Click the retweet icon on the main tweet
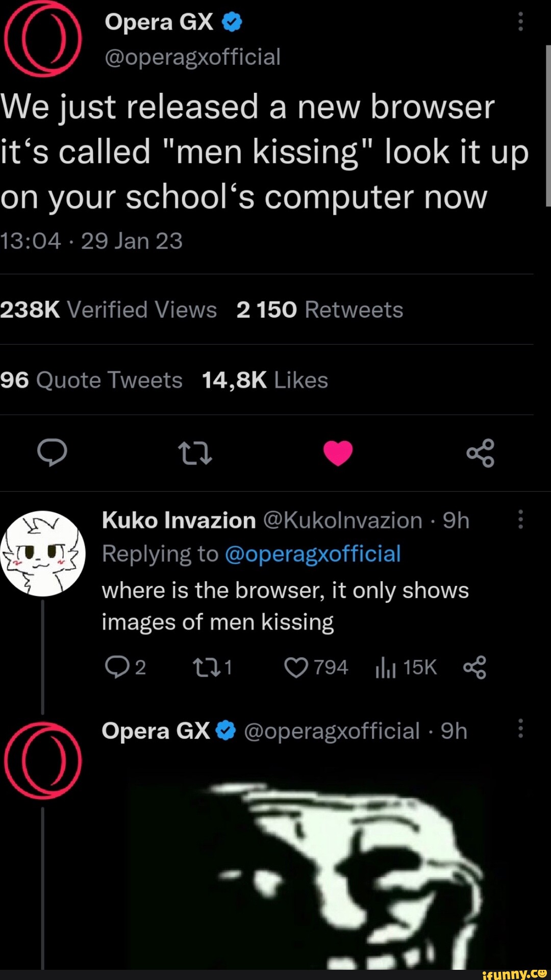 [195, 454]
